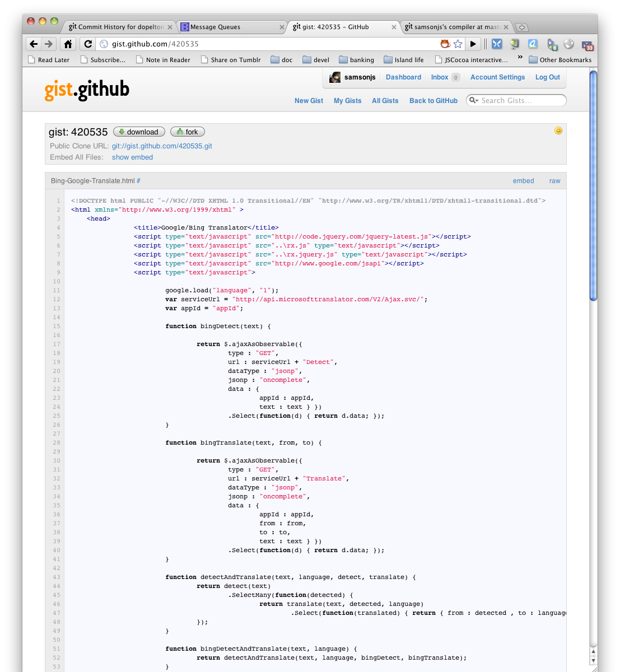
Task: Click the samsonjs avatar thumbnail
Action: pos(335,77)
